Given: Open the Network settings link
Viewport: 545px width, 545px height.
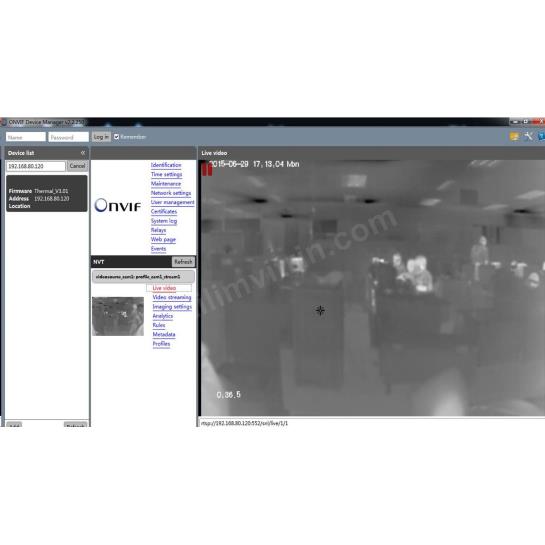Looking at the screenshot, I should pyautogui.click(x=171, y=193).
